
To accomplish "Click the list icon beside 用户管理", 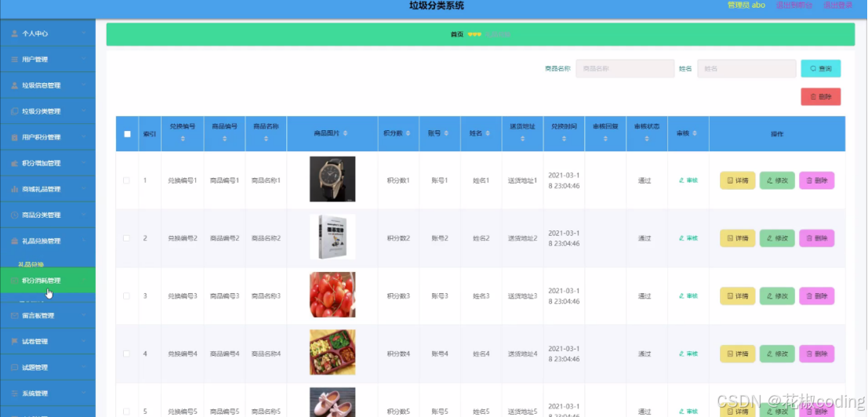I will (14, 60).
